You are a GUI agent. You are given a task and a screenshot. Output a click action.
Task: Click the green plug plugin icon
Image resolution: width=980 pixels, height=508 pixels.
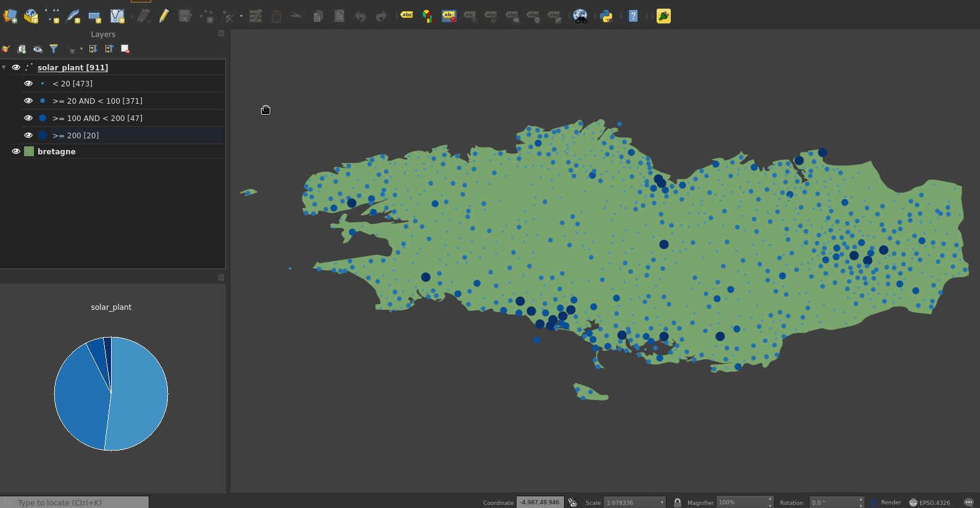tap(663, 16)
